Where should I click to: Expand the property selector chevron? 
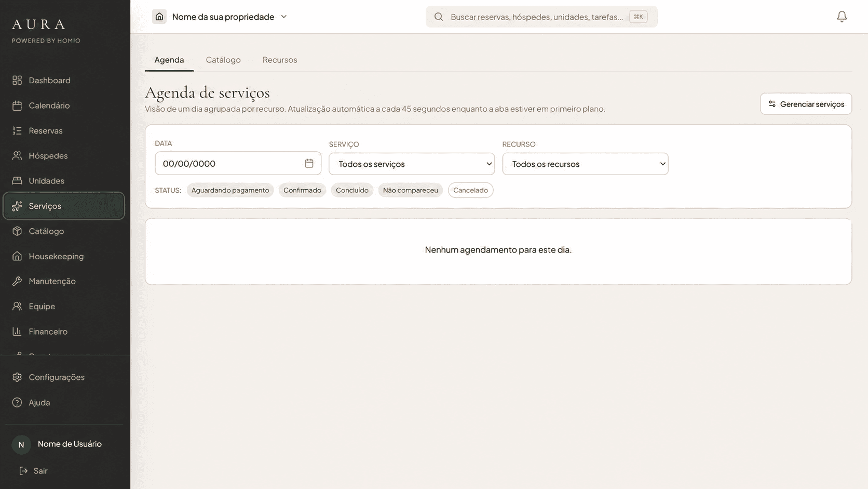tap(284, 17)
